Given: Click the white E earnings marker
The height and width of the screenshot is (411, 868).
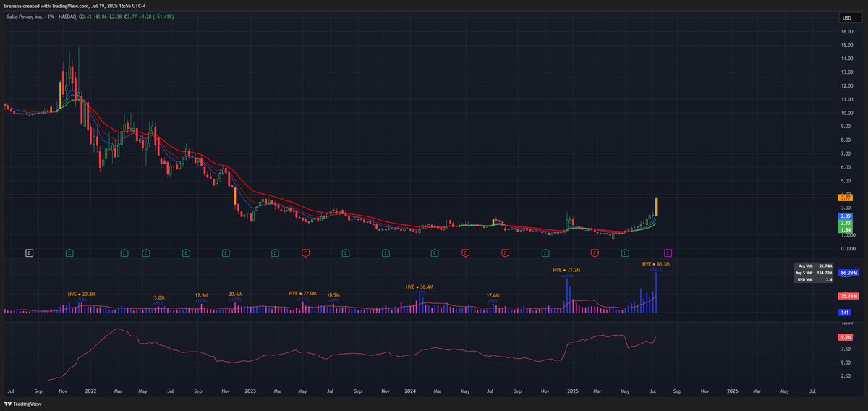Looking at the screenshot, I should coord(29,253).
